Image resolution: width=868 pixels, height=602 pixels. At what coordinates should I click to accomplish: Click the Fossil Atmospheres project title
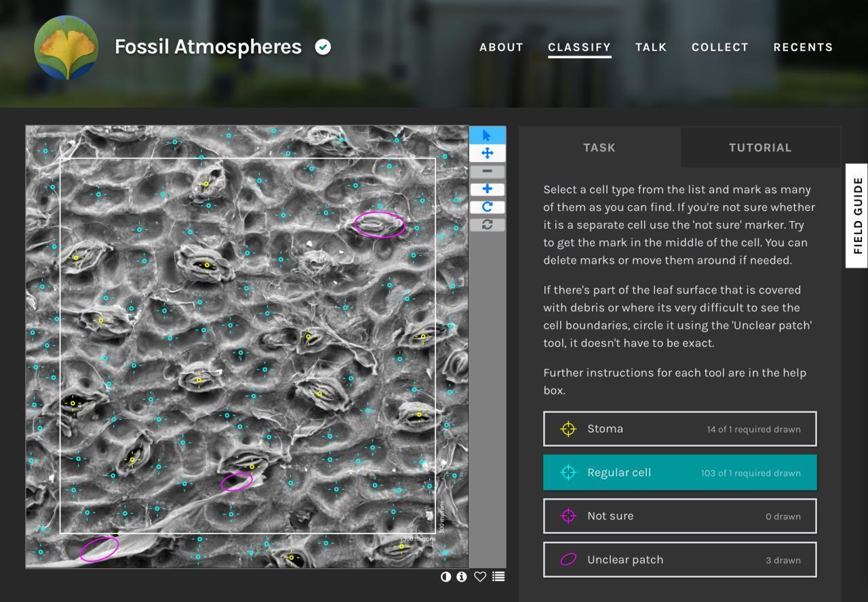click(x=208, y=47)
